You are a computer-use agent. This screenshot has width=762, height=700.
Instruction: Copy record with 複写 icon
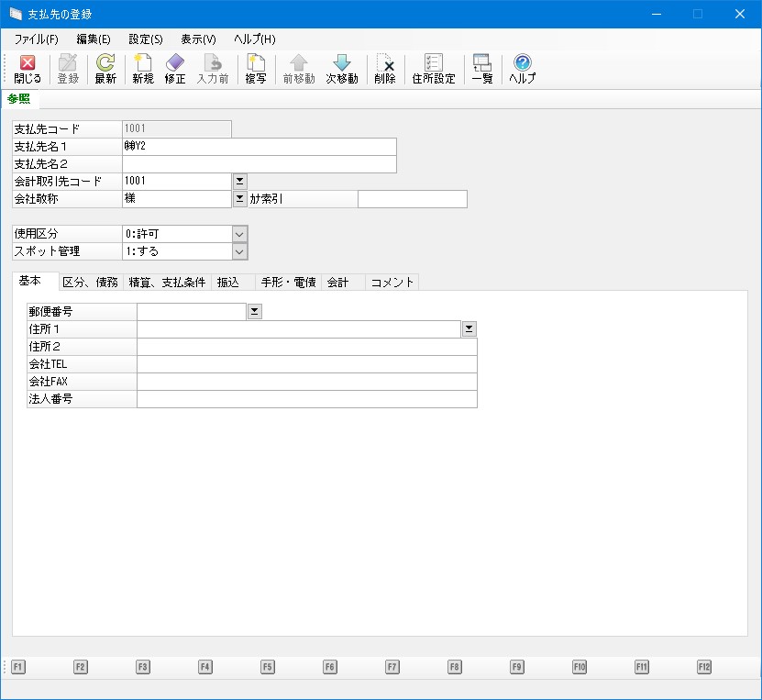point(256,70)
